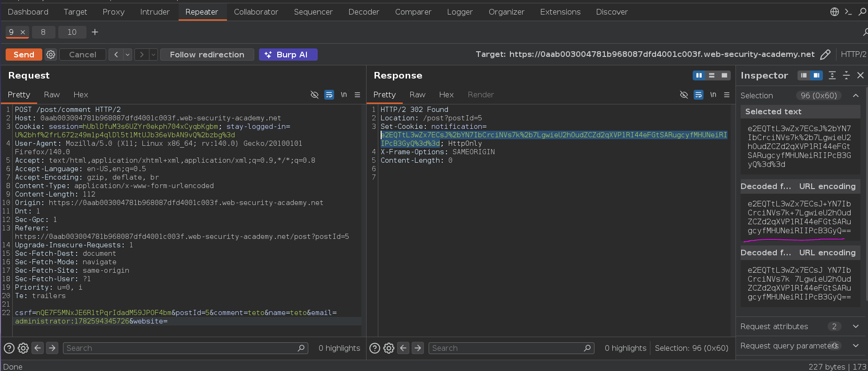Open history back dropdown arrow
Viewport: 868px width, 371px height.
pyautogui.click(x=127, y=55)
